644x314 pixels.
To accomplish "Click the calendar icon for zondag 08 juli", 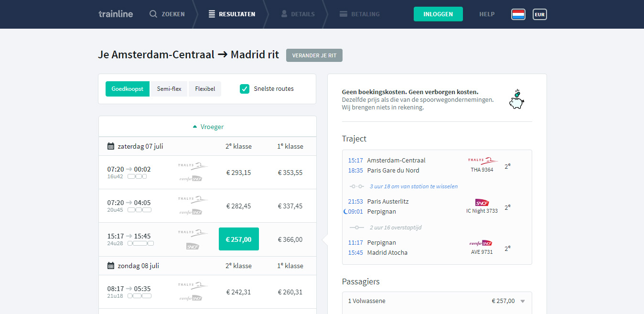I will pos(111,266).
